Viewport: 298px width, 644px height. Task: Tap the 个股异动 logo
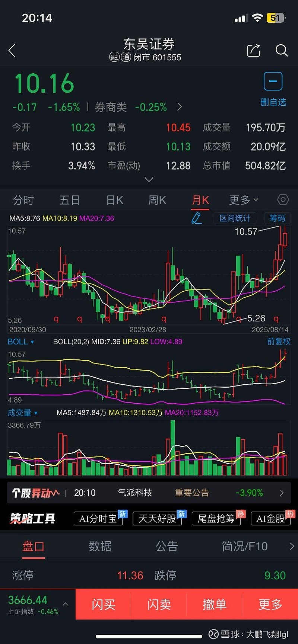tap(35, 493)
